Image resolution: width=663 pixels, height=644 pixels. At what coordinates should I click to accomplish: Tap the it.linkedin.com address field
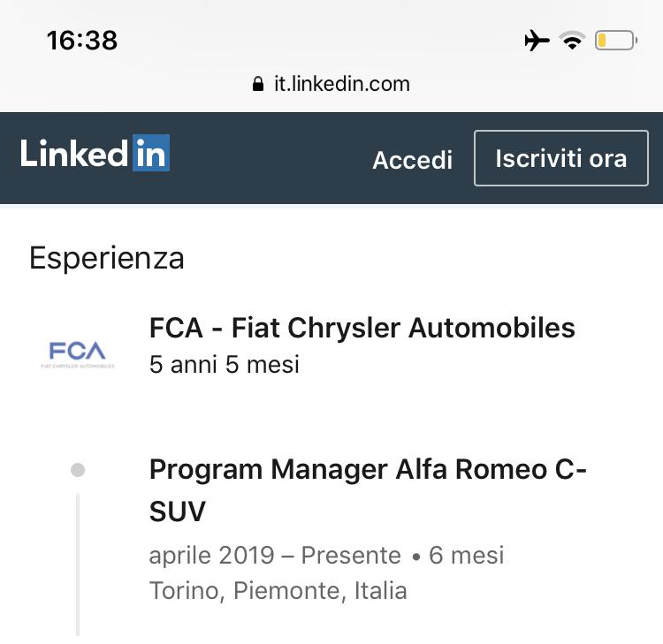(341, 85)
